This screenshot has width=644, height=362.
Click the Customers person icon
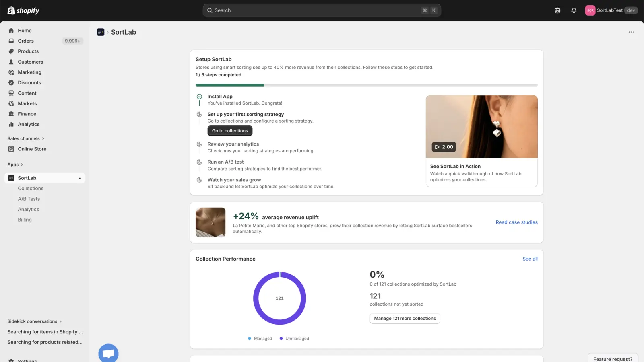(11, 62)
